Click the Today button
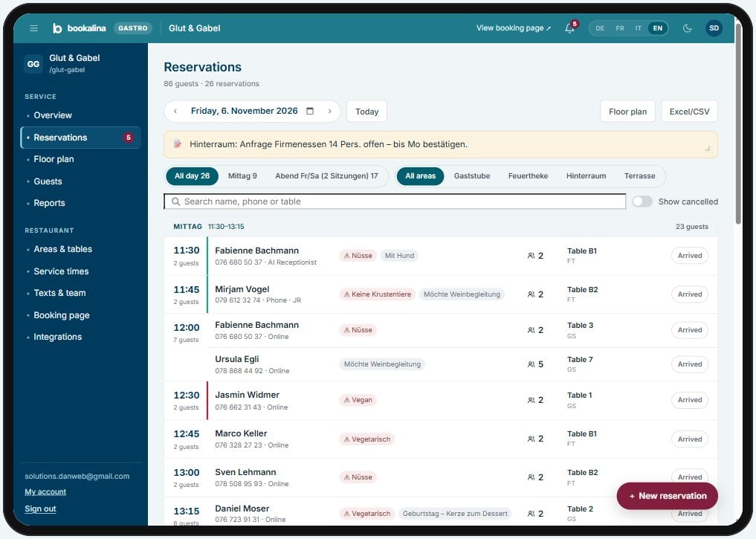The height and width of the screenshot is (539, 756). click(366, 112)
